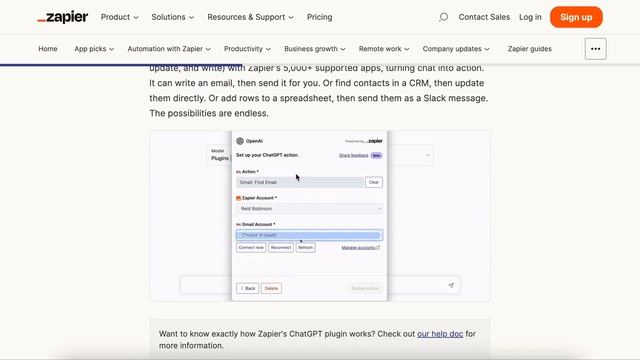This screenshot has width=640, height=360.
Task: Click the text "The possibilities are endless."
Action: click(209, 113)
